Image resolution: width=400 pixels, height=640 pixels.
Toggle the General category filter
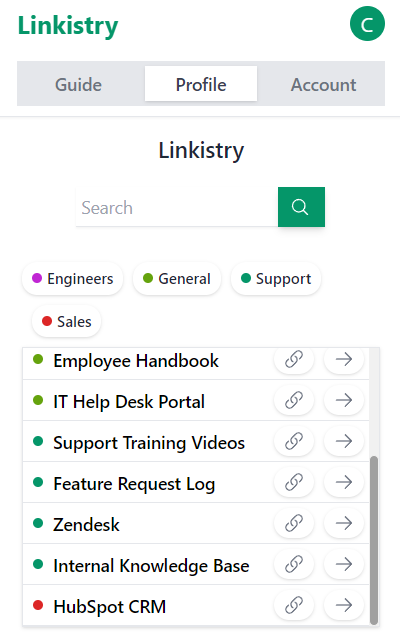click(x=177, y=279)
